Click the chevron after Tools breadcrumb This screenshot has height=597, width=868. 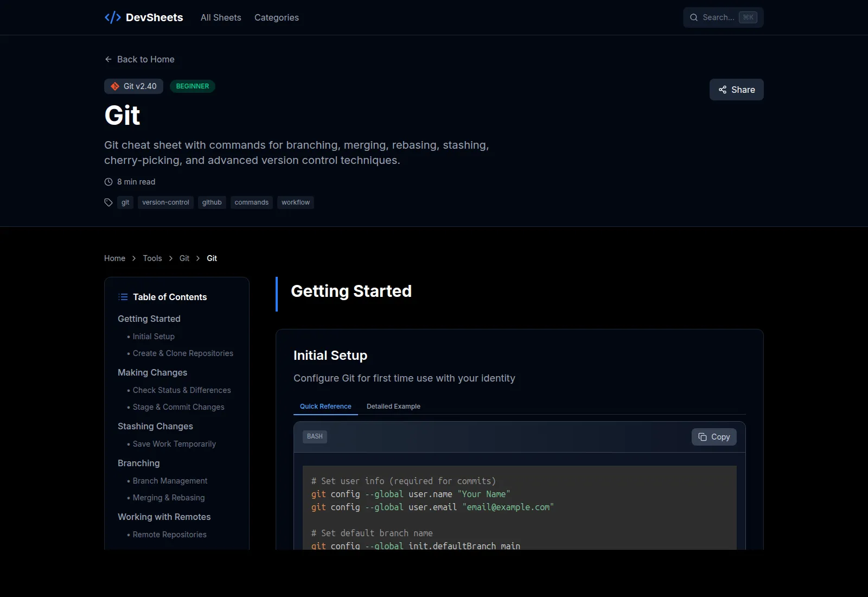coord(171,258)
